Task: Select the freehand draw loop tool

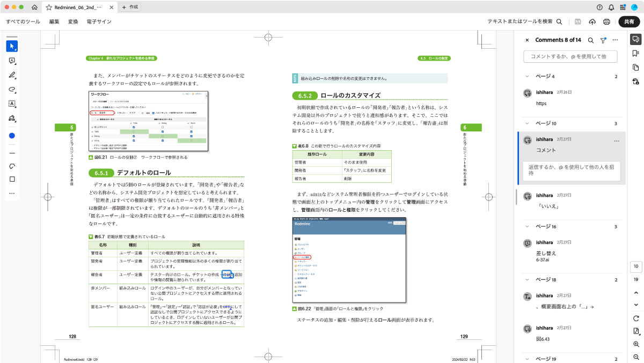Action: (x=12, y=89)
